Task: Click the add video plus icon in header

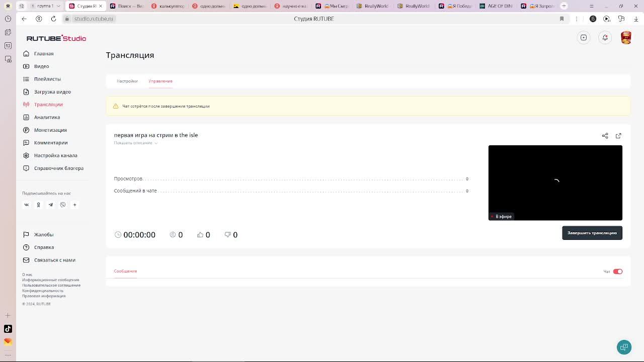Action: 584,37
